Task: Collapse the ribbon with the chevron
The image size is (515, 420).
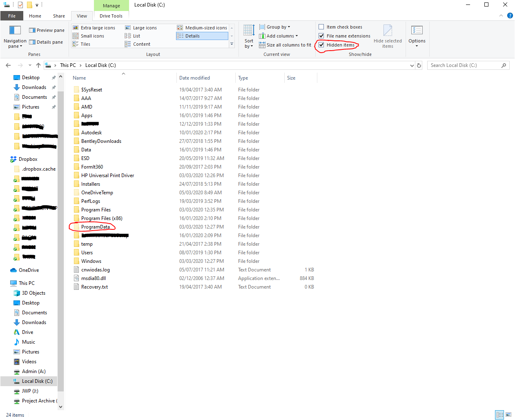Action: pyautogui.click(x=501, y=16)
